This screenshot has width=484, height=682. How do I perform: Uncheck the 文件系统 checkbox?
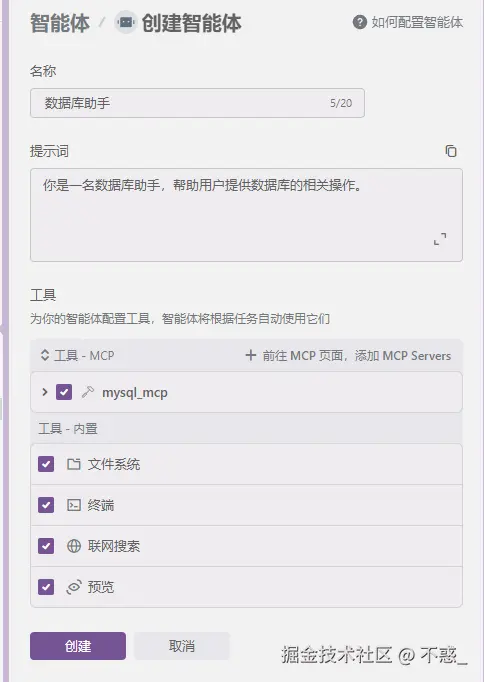[46, 464]
